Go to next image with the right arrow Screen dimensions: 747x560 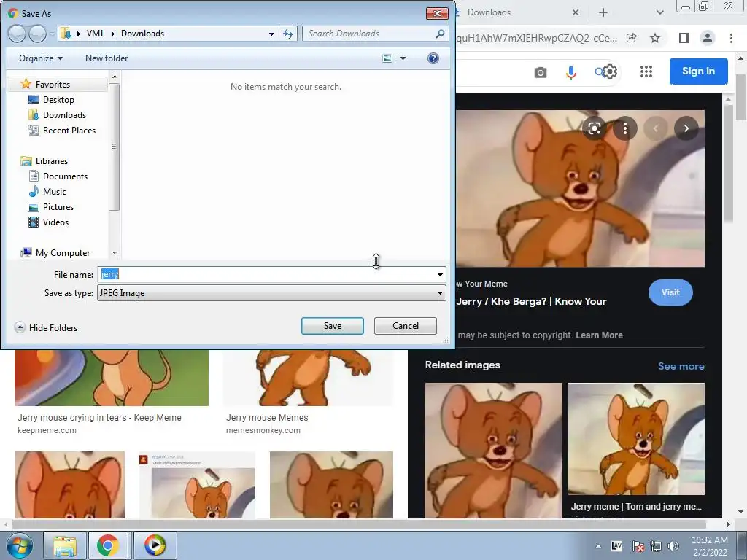[x=686, y=128]
